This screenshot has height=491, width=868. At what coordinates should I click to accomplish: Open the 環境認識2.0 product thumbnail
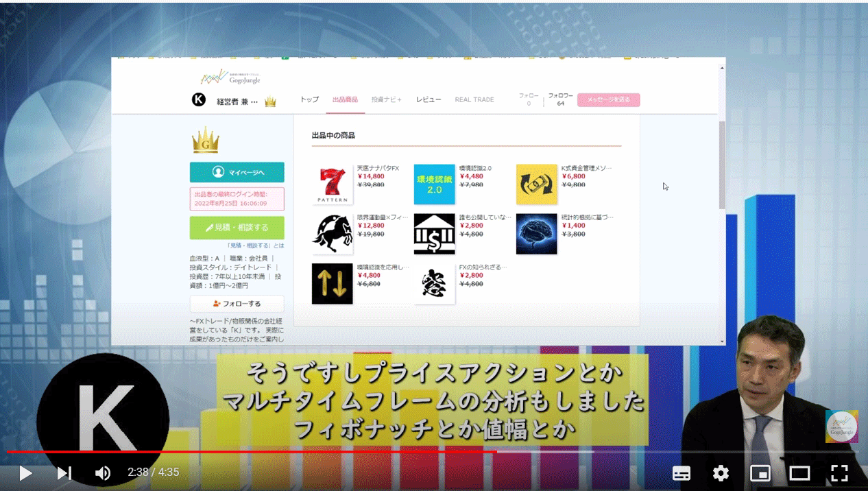click(434, 184)
